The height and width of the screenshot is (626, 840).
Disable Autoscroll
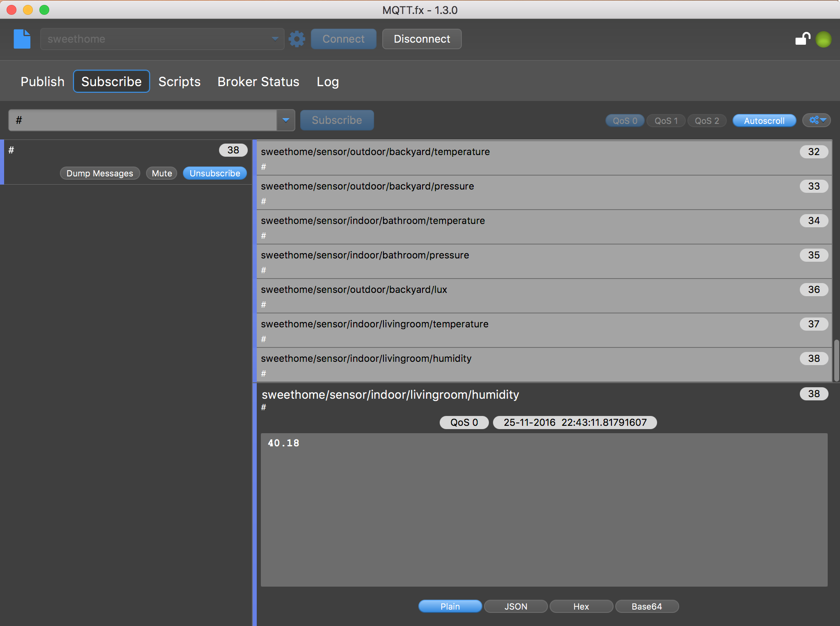(764, 121)
